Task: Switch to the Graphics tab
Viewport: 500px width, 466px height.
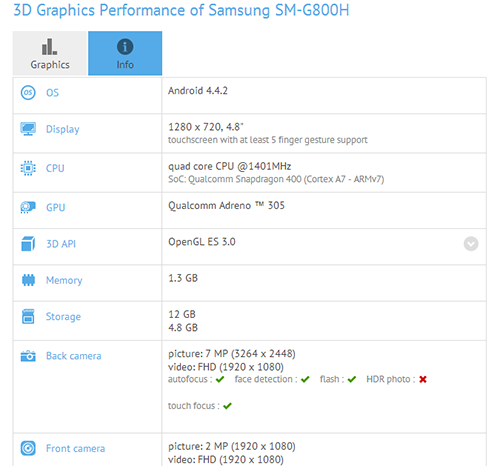Action: coord(50,53)
